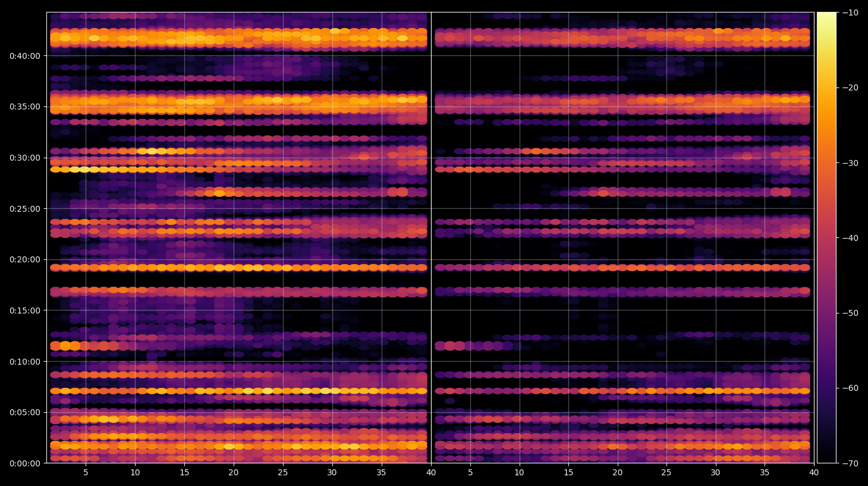Select x-axis label 15 under the left plot
Image resolution: width=868 pixels, height=486 pixels.
[x=184, y=473]
